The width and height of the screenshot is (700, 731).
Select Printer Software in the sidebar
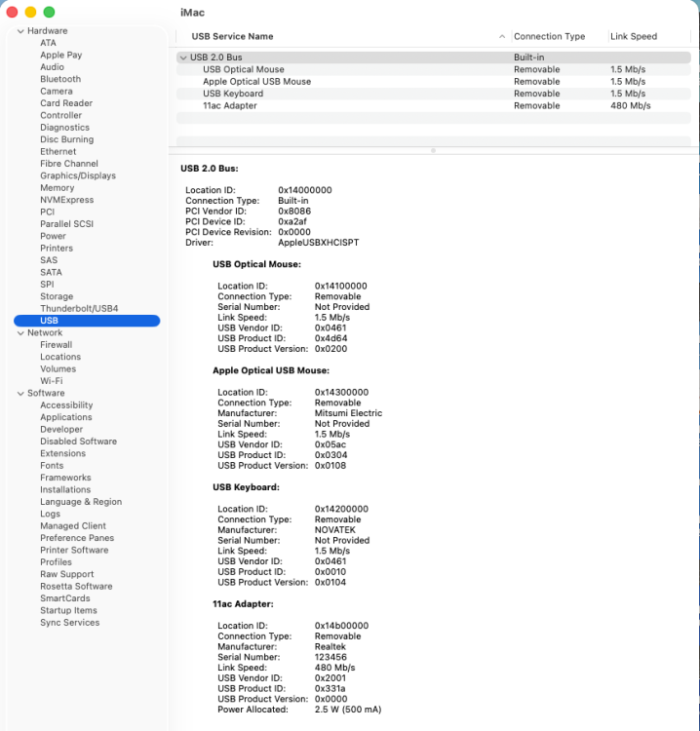74,552
